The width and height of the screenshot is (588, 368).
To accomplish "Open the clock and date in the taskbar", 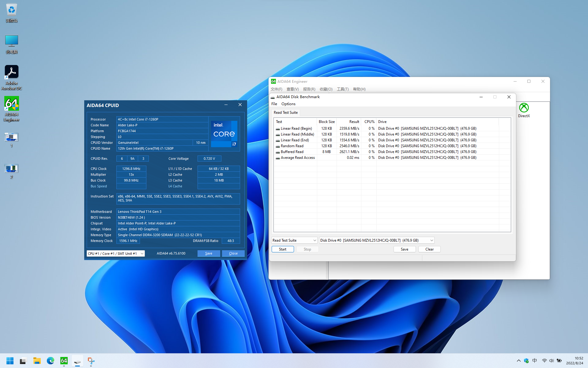I will coord(575,361).
